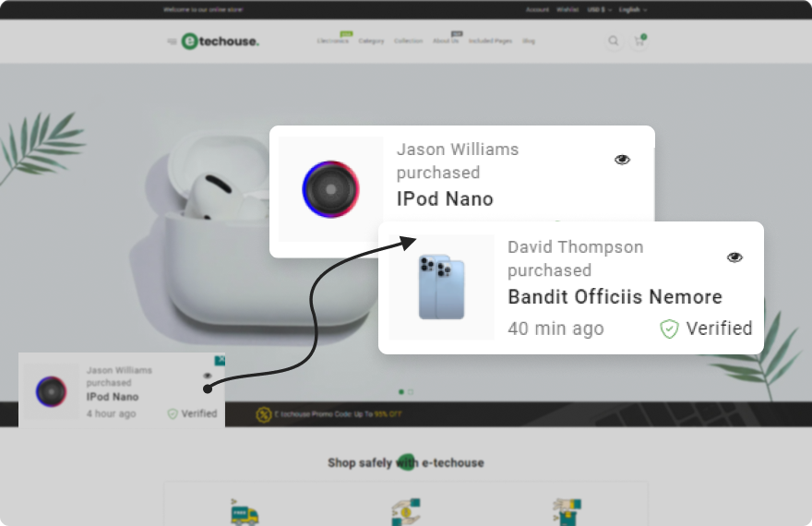Toggle eye icon on David Thompson card
The image size is (812, 526).
tap(734, 257)
